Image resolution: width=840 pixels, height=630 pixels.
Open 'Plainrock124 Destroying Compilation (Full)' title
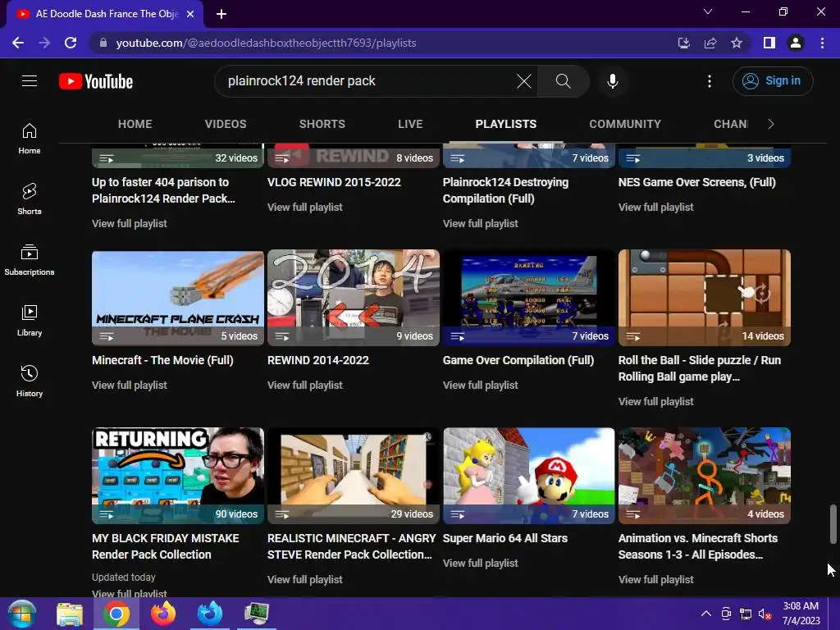point(505,190)
